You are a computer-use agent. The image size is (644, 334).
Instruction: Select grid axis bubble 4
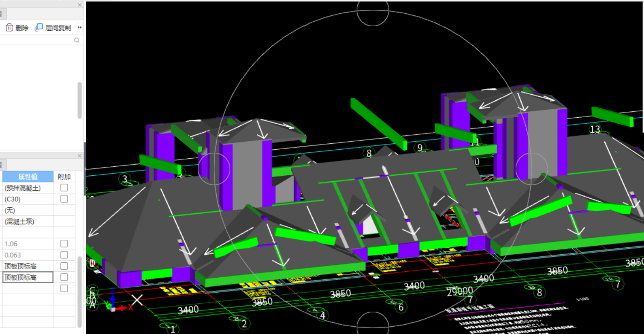[322, 316]
